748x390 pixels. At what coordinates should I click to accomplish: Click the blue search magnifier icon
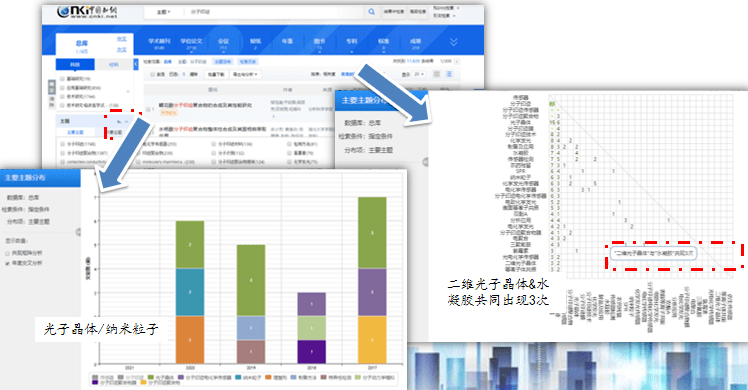point(371,12)
